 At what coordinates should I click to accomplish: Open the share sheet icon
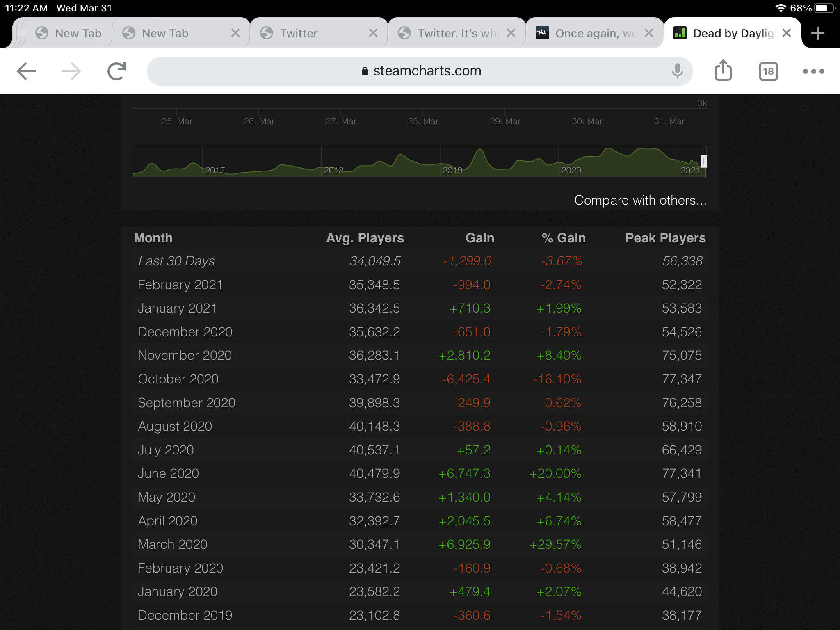pyautogui.click(x=723, y=70)
